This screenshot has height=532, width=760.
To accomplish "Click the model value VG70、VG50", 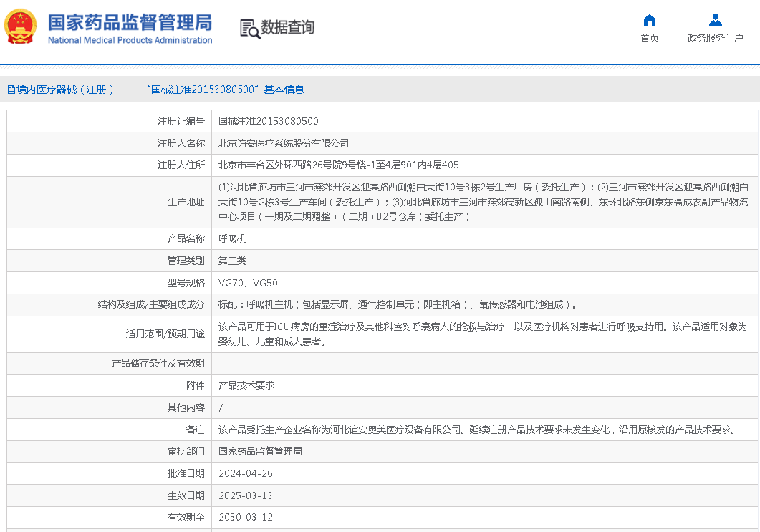I will pyautogui.click(x=248, y=283).
